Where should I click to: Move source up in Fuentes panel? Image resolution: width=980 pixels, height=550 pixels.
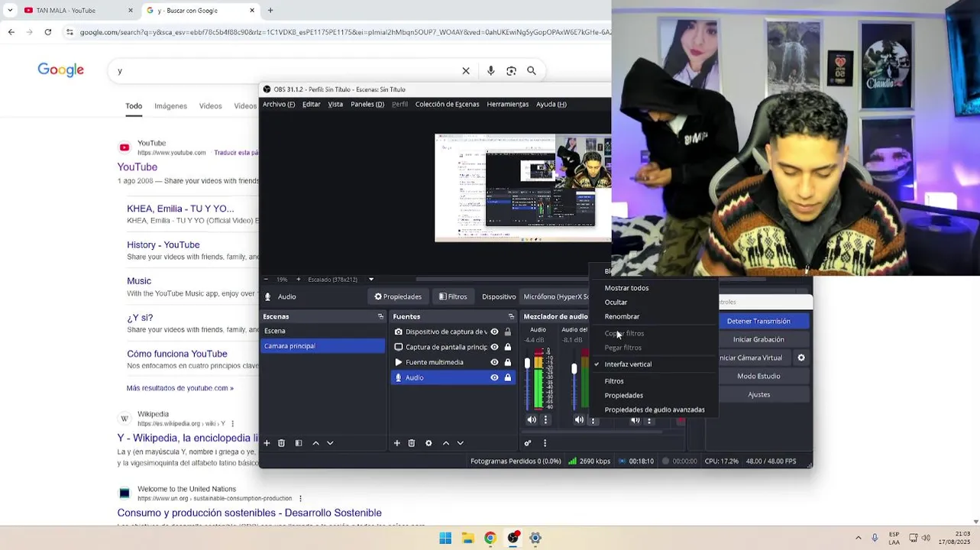446,443
